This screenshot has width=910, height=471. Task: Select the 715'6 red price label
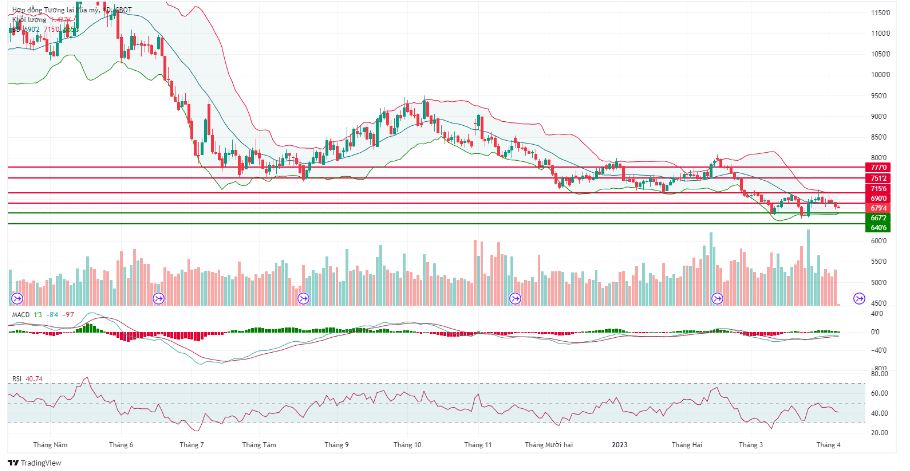pos(876,189)
